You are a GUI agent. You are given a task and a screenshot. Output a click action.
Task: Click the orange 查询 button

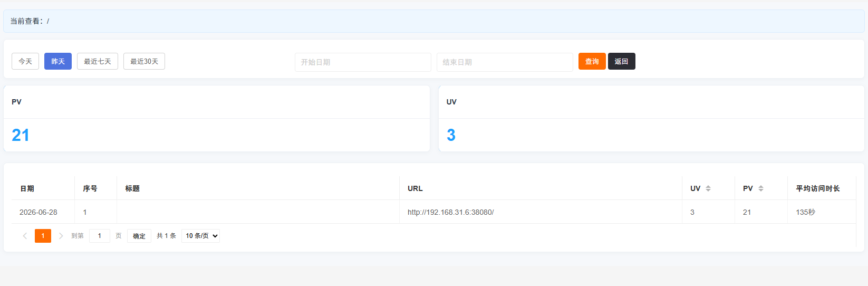coord(592,61)
